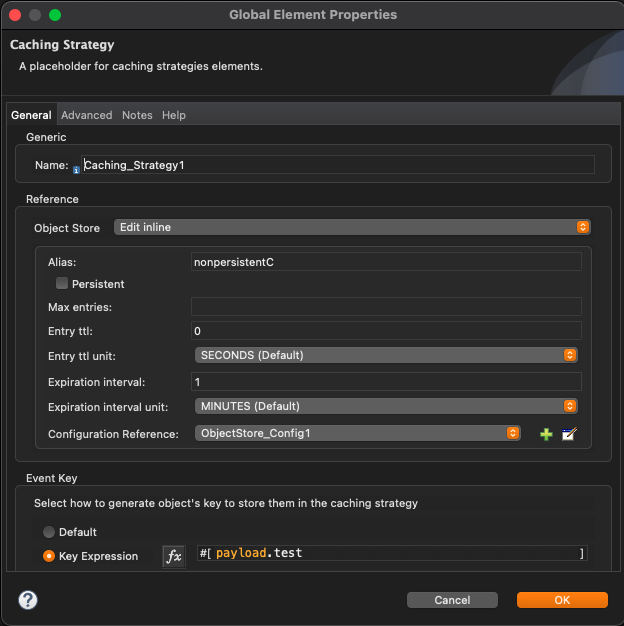Image resolution: width=624 pixels, height=626 pixels.
Task: Open the help question mark icon
Action: [28, 600]
